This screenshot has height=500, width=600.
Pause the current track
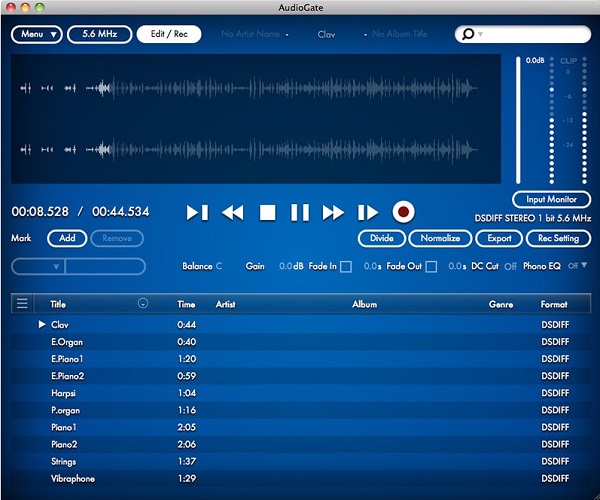(x=300, y=212)
